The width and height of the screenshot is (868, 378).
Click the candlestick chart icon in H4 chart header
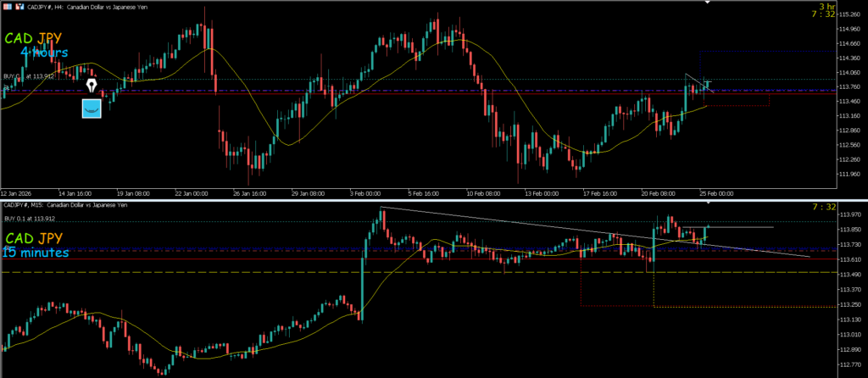pyautogui.click(x=19, y=7)
